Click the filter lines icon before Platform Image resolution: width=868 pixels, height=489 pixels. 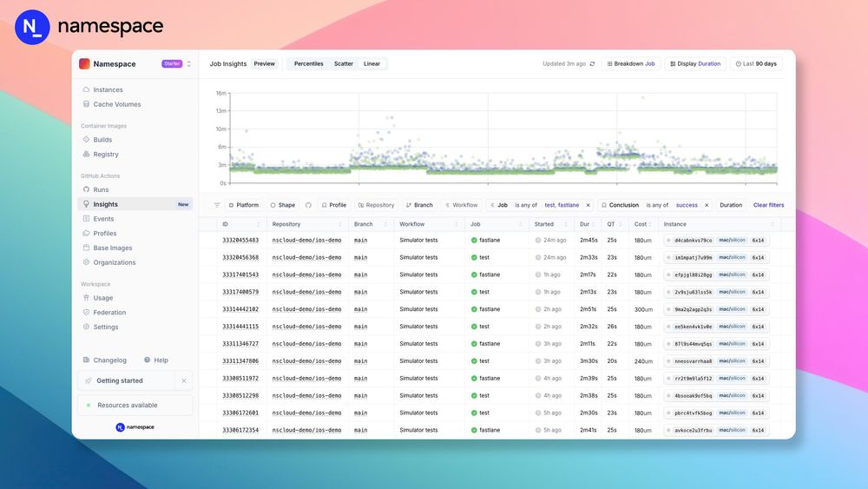tap(216, 205)
